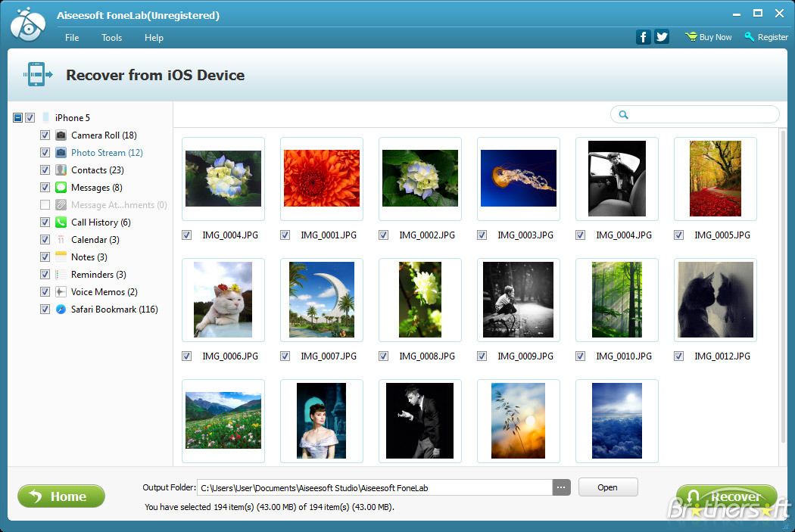Select the Messages green bubble icon
795x532 pixels.
(61, 188)
